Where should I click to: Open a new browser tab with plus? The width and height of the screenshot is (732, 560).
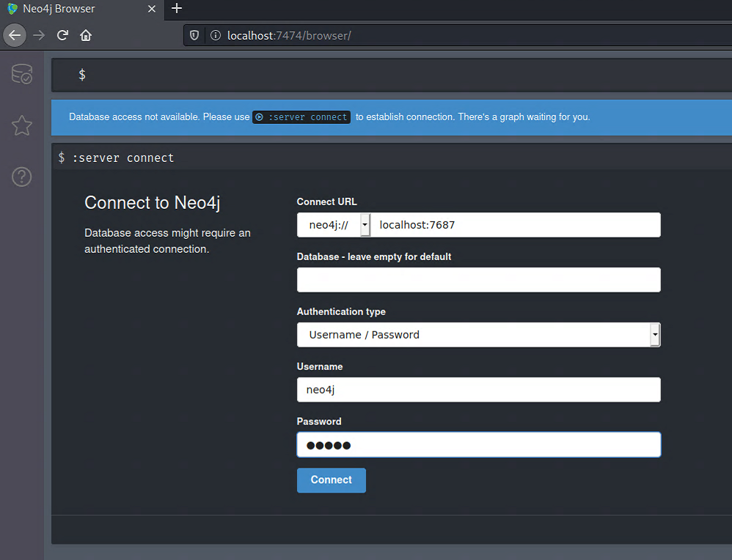(x=176, y=9)
